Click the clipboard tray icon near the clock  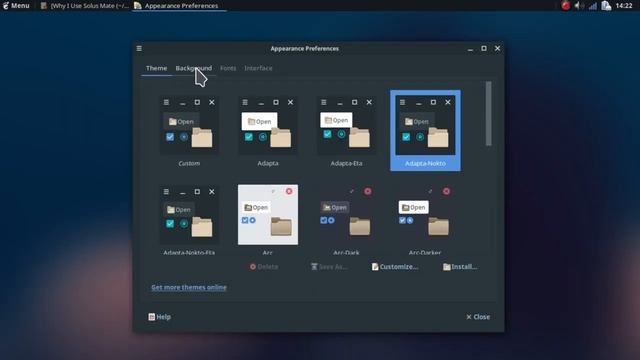606,5
